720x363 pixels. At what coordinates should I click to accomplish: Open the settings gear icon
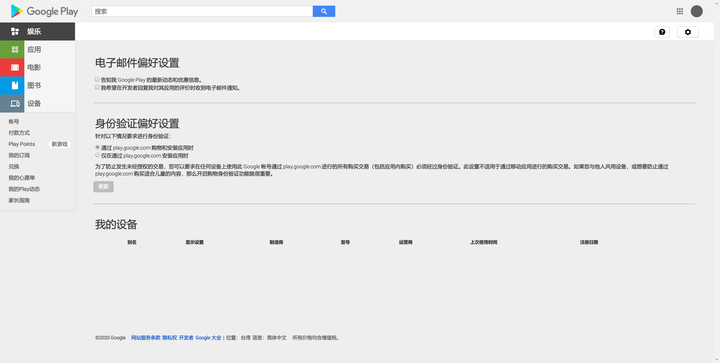[x=688, y=32]
